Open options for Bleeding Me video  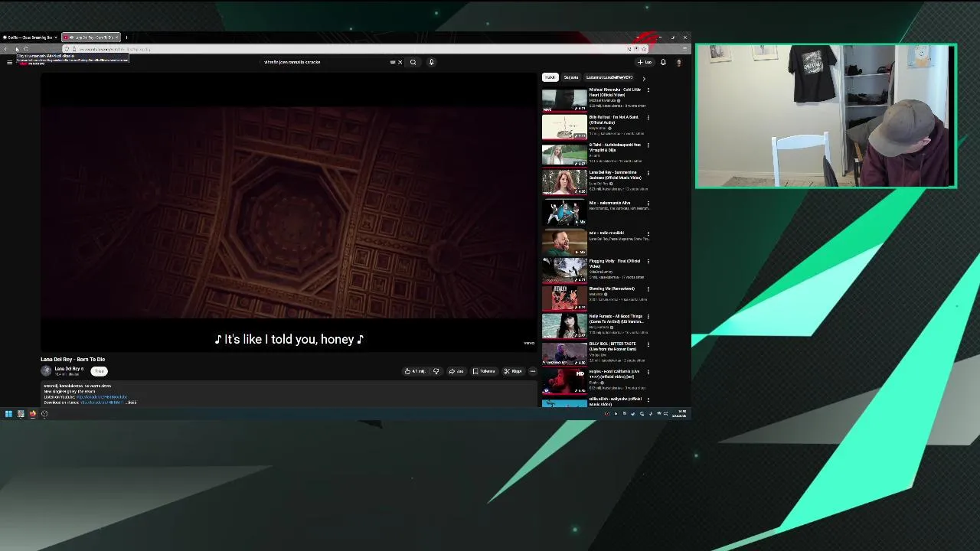coord(648,289)
